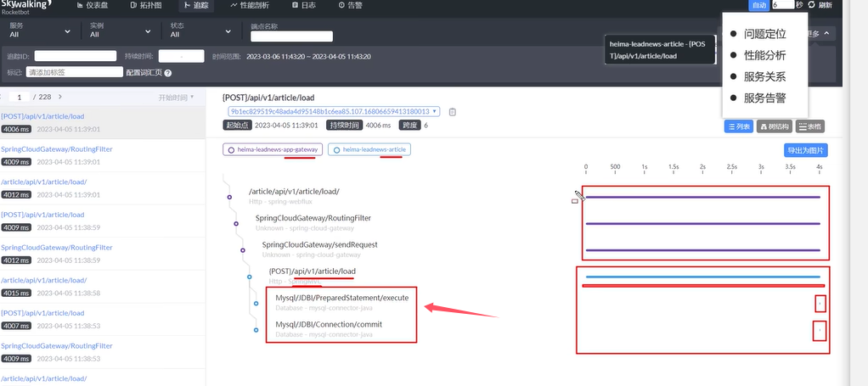Click the /article/api/v1/article/load/ purple duration bar
This screenshot has width=868, height=386.
(702, 197)
